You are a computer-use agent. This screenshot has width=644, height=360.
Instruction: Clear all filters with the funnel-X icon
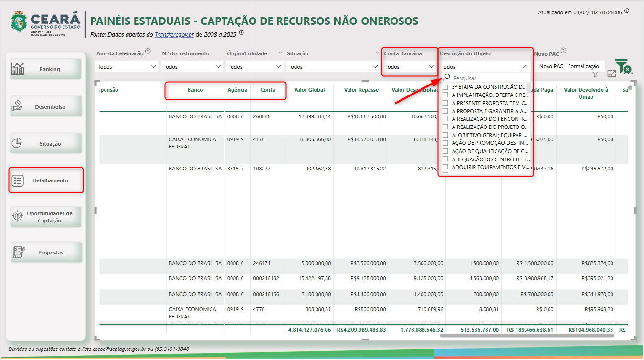point(623,66)
